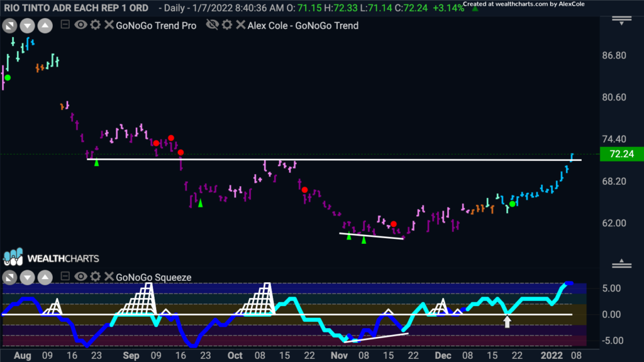The width and height of the screenshot is (644, 362).
Task: Click the 86.80 price axis label
Action: (614, 55)
